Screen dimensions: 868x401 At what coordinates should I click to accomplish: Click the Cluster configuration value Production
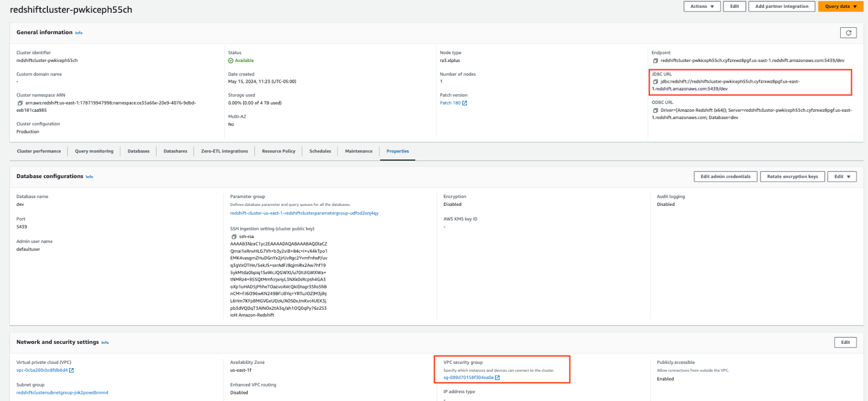[28, 132]
